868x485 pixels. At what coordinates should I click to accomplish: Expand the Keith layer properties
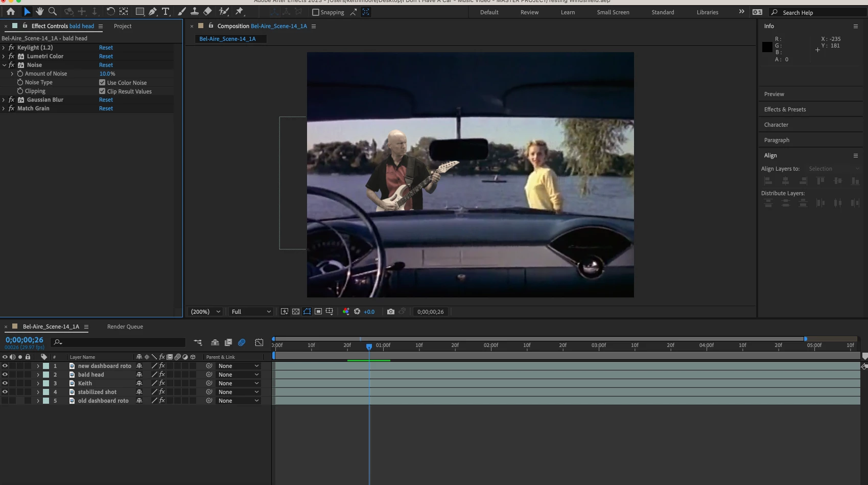38,383
